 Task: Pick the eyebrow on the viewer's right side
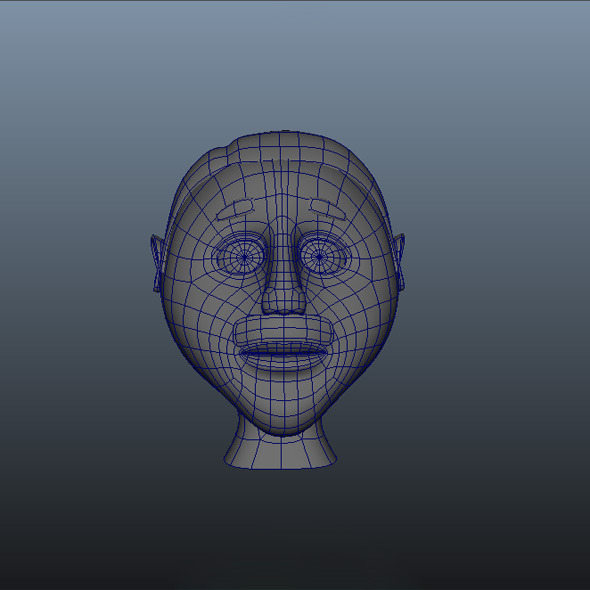click(328, 209)
